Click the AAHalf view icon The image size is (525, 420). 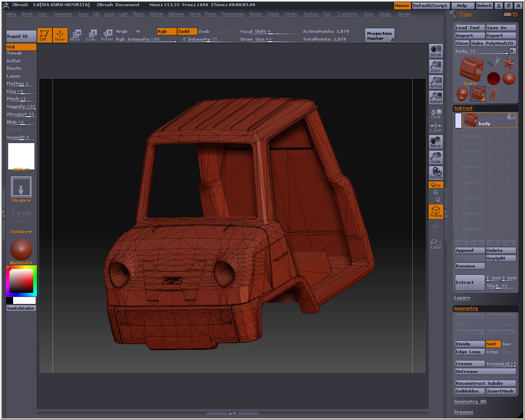click(x=436, y=98)
